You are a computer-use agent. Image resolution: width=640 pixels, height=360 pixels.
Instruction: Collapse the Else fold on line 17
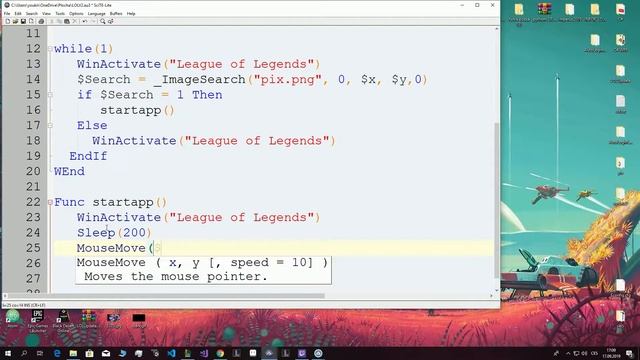pos(50,125)
